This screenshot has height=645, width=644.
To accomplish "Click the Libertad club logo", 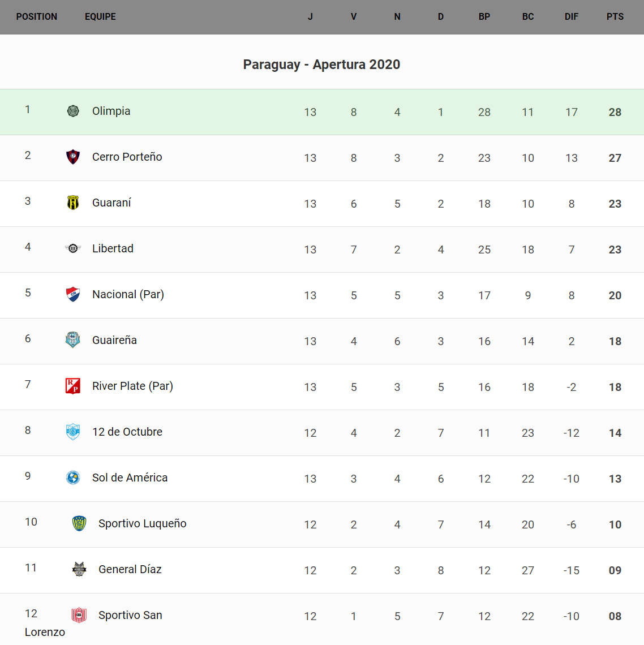I will tap(73, 248).
